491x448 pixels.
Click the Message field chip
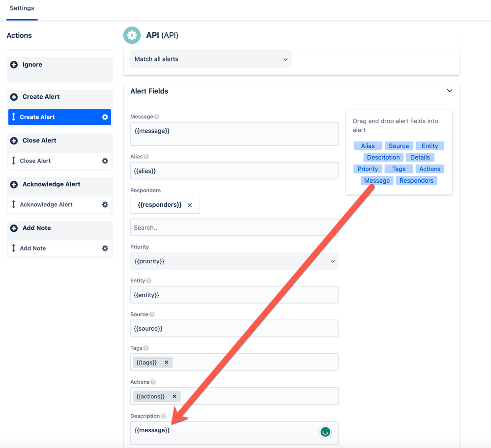point(376,181)
